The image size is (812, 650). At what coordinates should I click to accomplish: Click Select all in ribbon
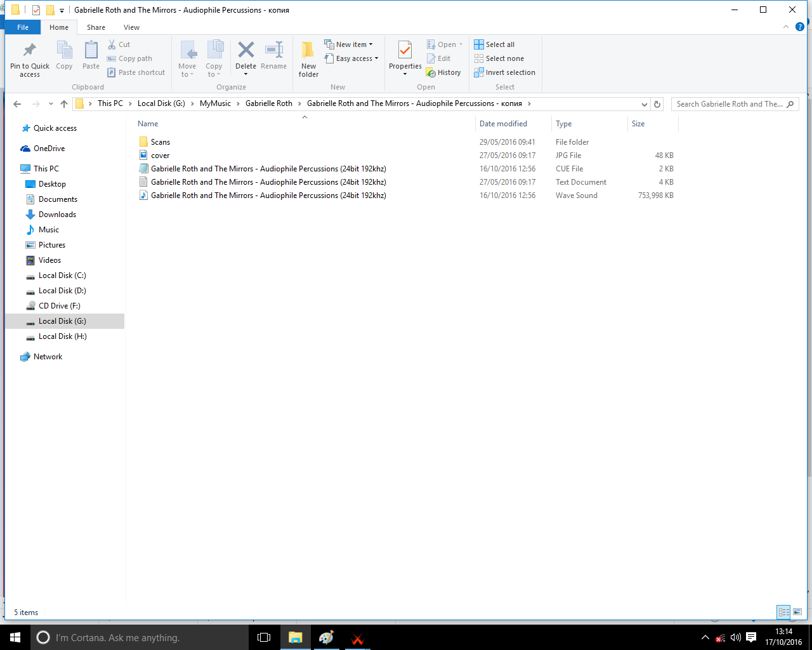coord(494,44)
